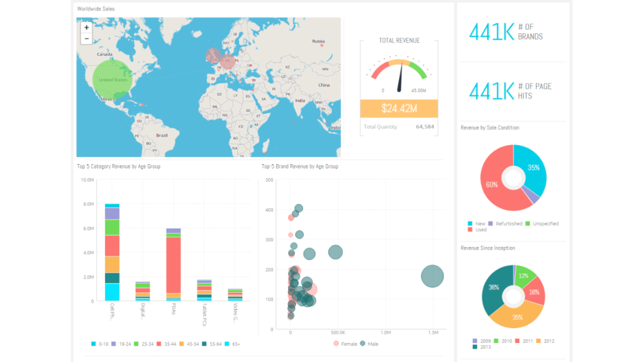The width and height of the screenshot is (644, 362).
Task: Click the large red segment of PDAs bar
Action: [173, 264]
